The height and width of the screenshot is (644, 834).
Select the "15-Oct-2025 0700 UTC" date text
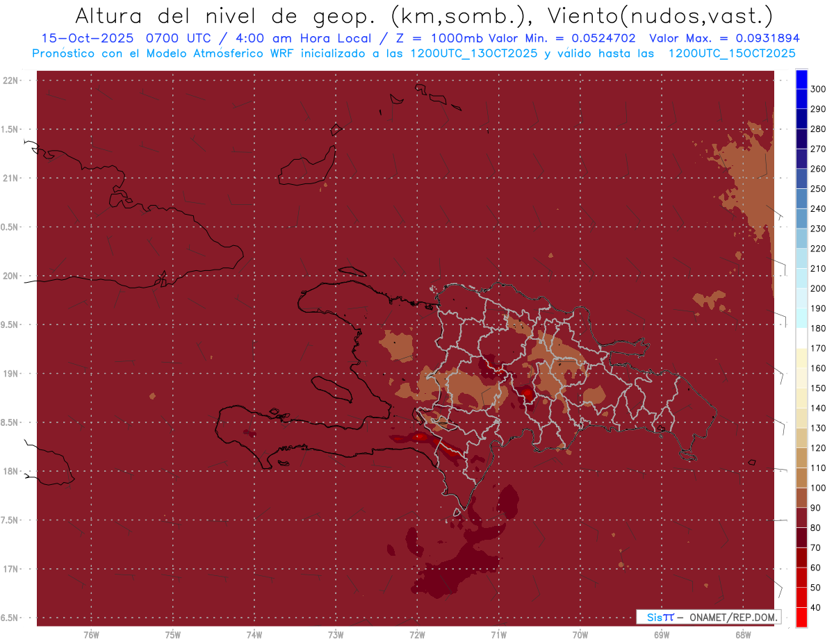(x=118, y=39)
